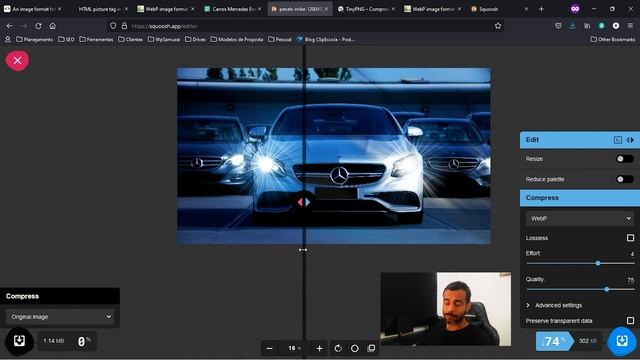Image resolution: width=640 pixels, height=360 pixels.
Task: Open the WpSamurai bookmarks folder
Action: pyautogui.click(x=164, y=40)
